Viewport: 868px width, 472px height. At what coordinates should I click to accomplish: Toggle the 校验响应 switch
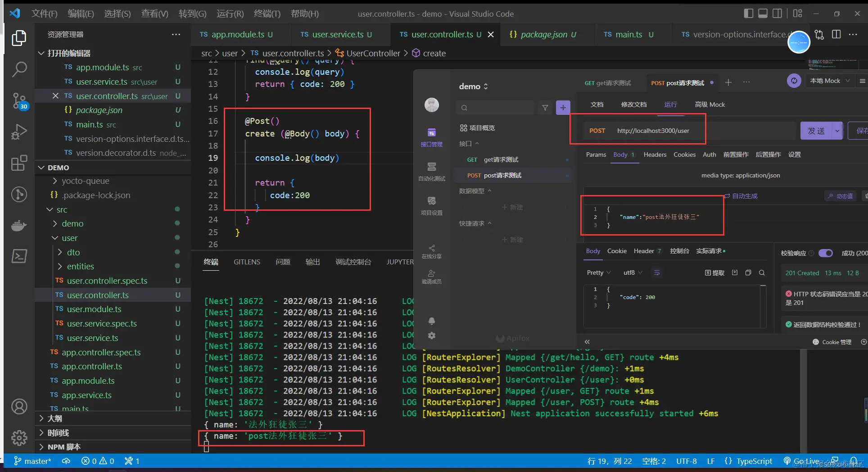pyautogui.click(x=826, y=253)
